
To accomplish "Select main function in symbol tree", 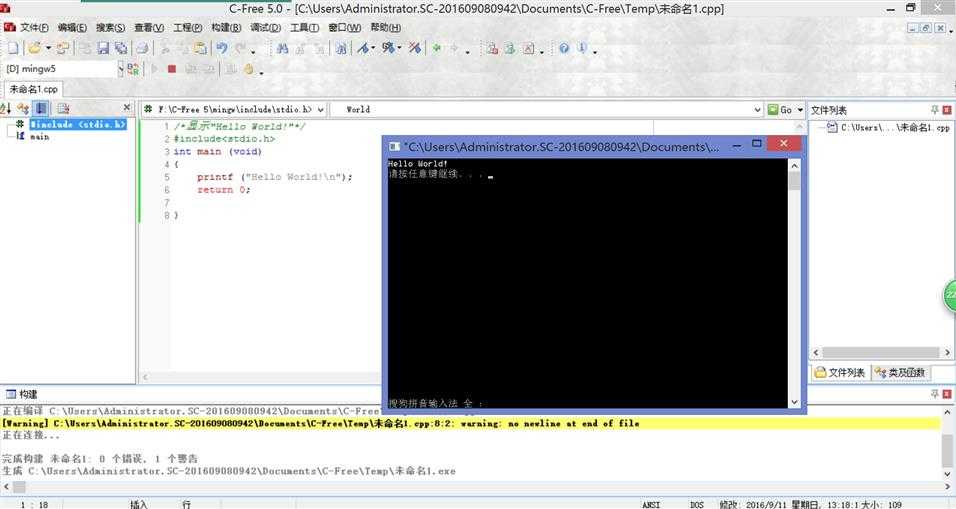I will 40,137.
